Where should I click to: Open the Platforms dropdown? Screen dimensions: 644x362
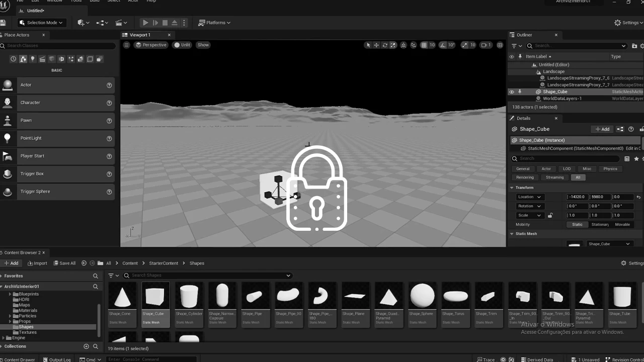point(215,23)
